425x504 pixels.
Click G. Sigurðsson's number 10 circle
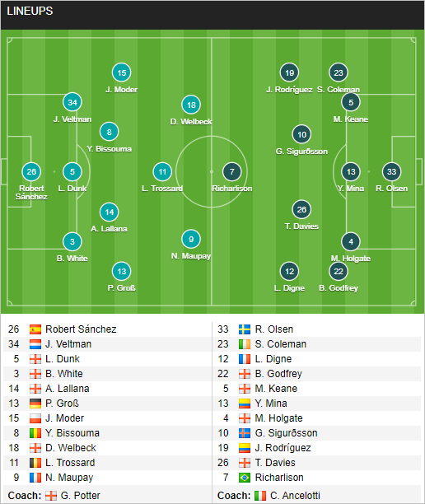click(x=301, y=134)
